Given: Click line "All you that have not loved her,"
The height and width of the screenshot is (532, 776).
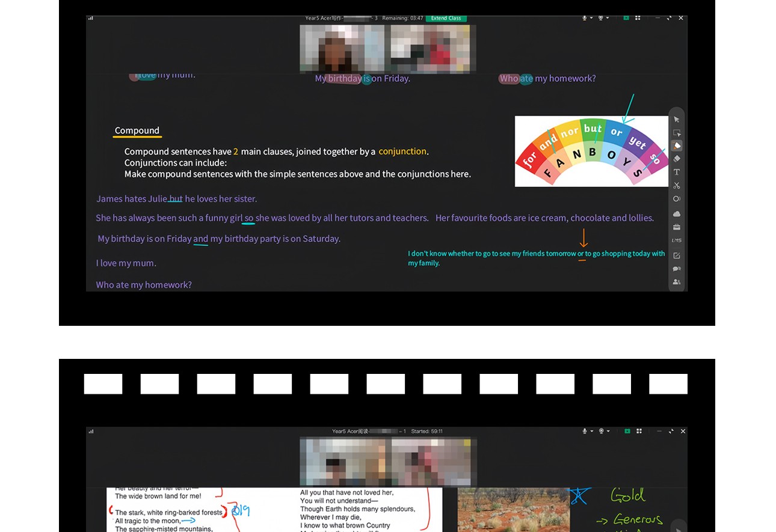Looking at the screenshot, I should (347, 492).
